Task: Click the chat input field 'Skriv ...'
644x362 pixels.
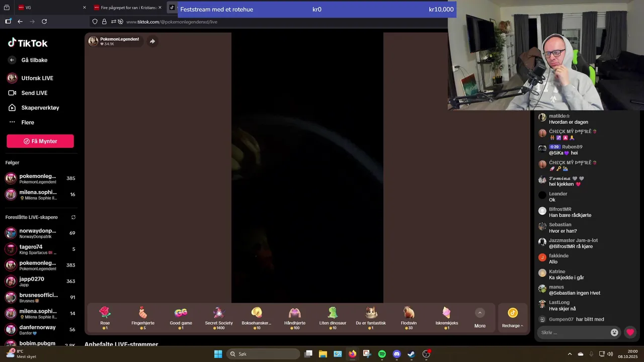Action: (x=574, y=332)
